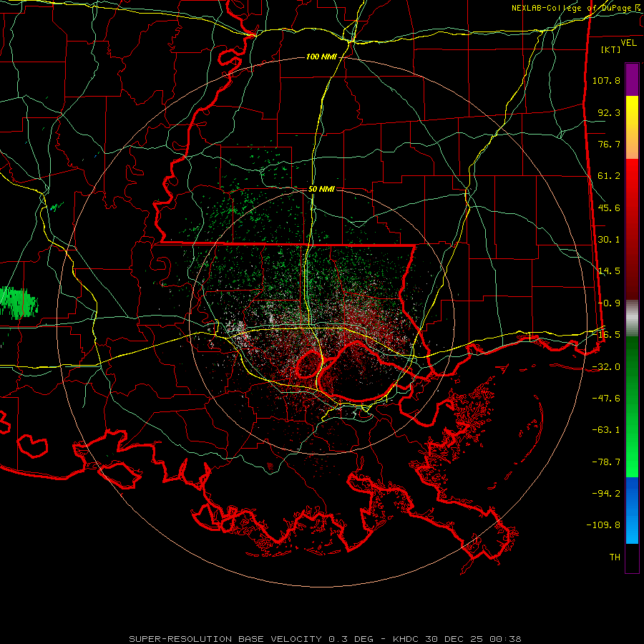Click the 107.8 legend value
Image resolution: width=644 pixels, height=644 pixels.
pos(606,80)
